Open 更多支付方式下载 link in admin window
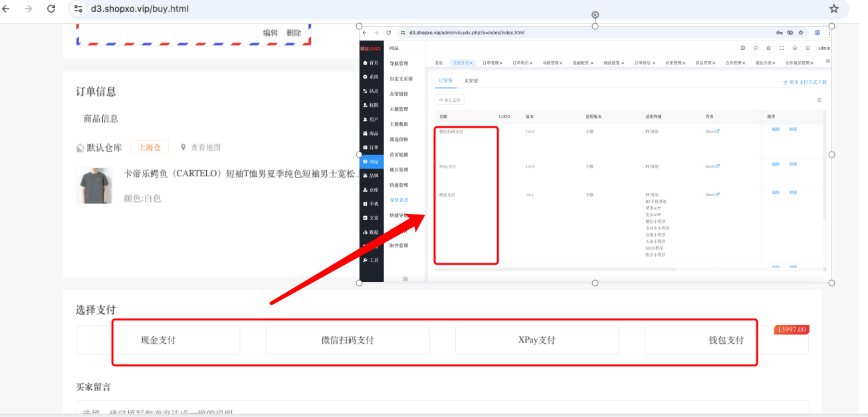868x417 pixels. [805, 82]
